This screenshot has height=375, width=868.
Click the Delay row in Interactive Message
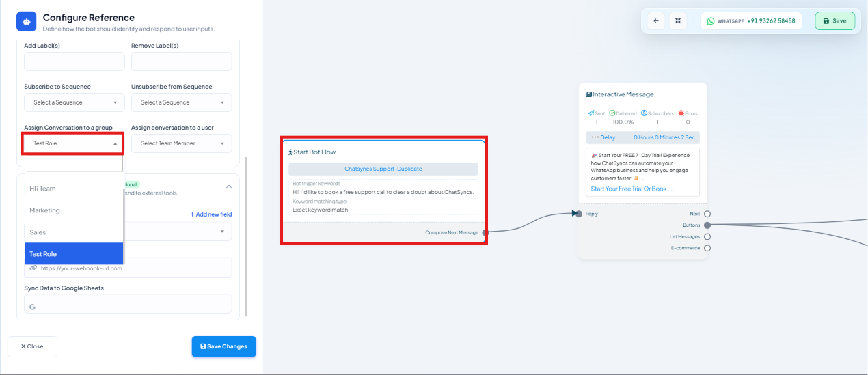pyautogui.click(x=642, y=137)
